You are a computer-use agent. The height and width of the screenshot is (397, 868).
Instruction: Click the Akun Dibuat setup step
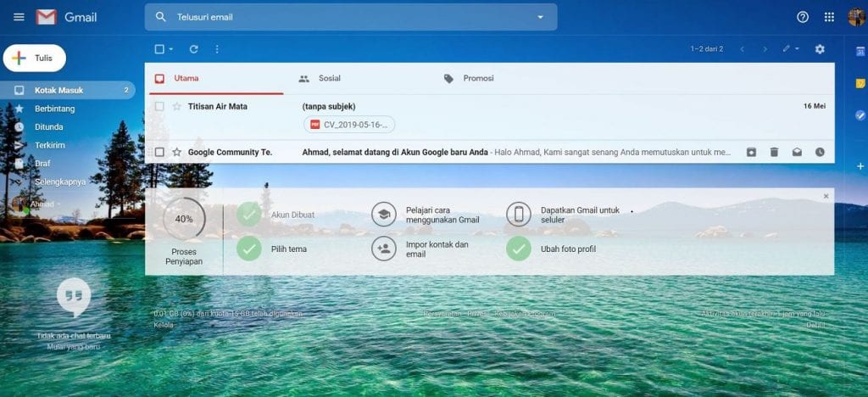tap(292, 215)
